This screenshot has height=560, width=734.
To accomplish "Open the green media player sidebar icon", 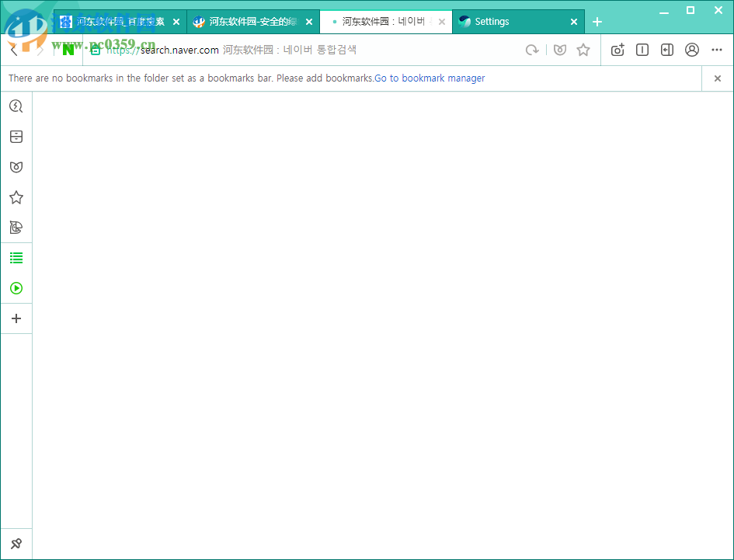I will (x=16, y=288).
